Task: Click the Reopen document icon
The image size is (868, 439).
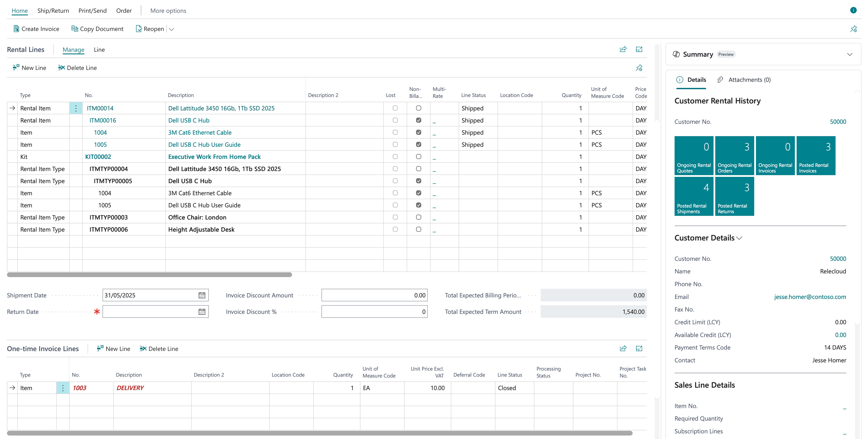Action: (138, 29)
